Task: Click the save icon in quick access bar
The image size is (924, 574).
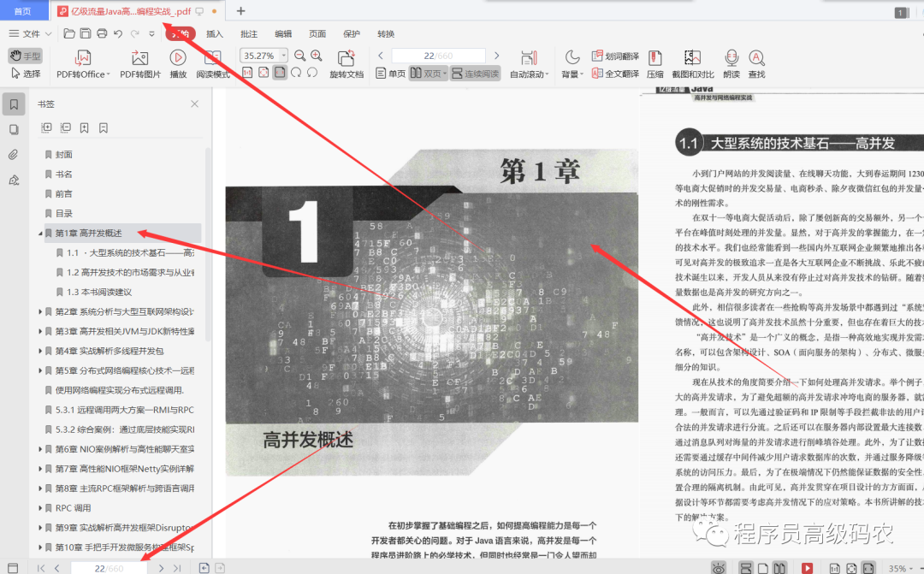Action: point(86,33)
